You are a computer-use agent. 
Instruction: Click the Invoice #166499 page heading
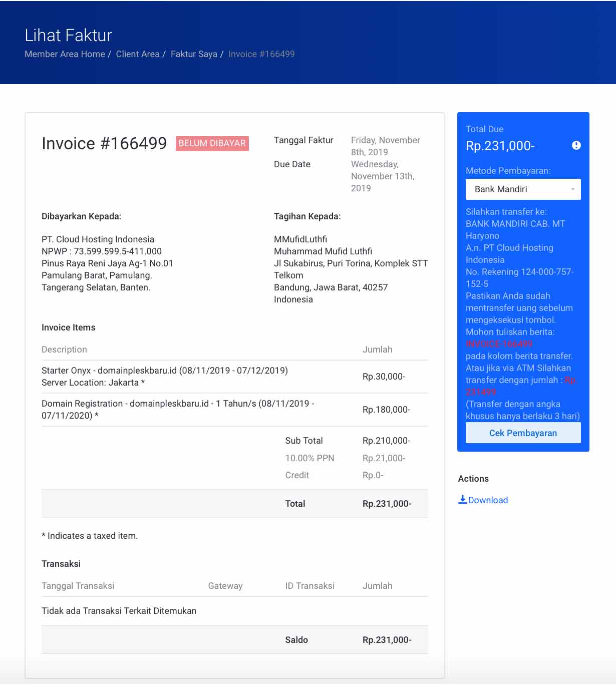(104, 144)
